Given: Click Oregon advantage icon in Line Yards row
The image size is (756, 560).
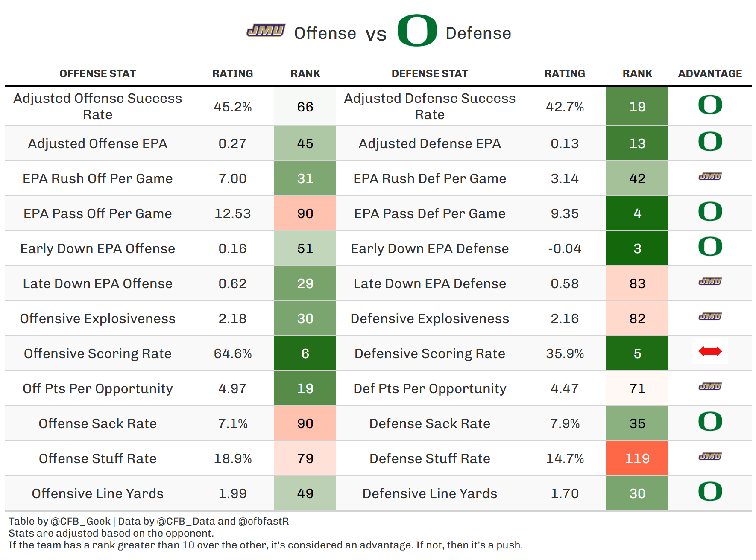Looking at the screenshot, I should [x=710, y=492].
